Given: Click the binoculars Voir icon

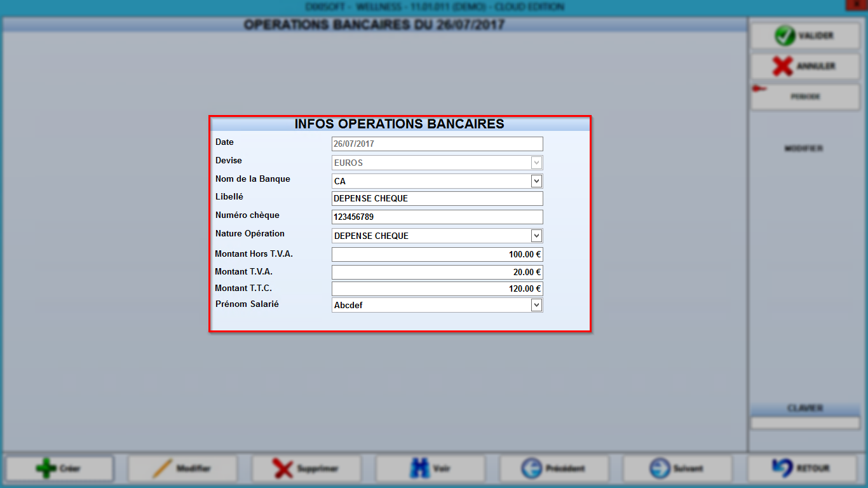Looking at the screenshot, I should [x=419, y=469].
